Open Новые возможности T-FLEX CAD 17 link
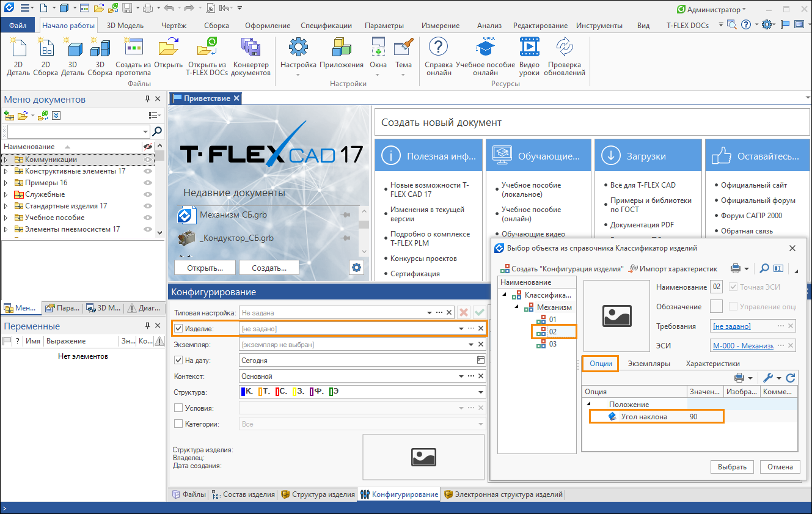Viewport: 812px width, 514px height. point(430,189)
